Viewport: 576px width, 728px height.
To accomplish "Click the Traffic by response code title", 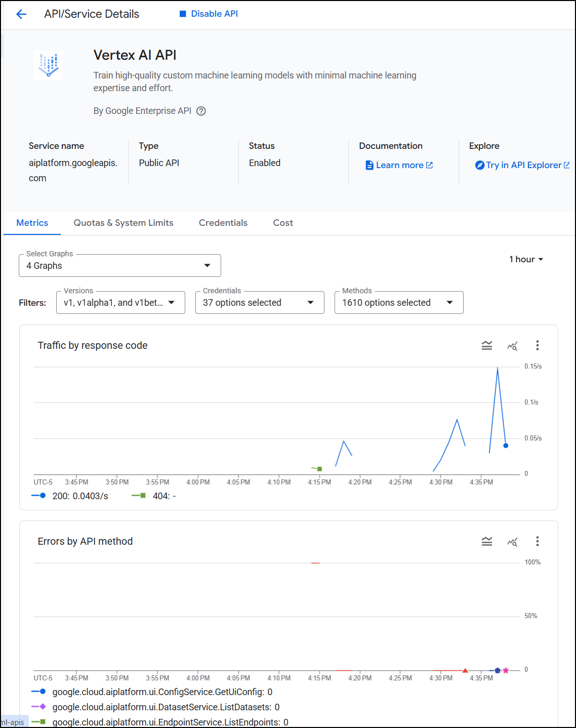I will pyautogui.click(x=93, y=346).
